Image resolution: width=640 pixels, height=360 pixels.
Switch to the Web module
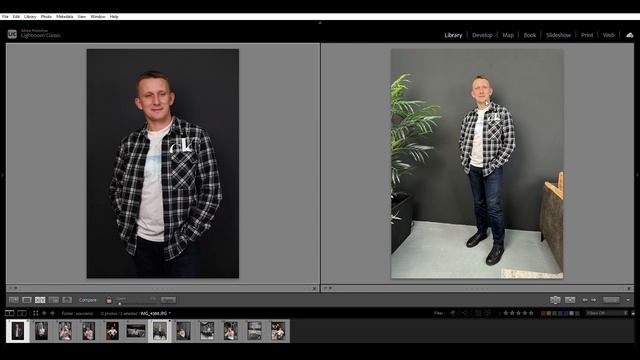(x=609, y=35)
